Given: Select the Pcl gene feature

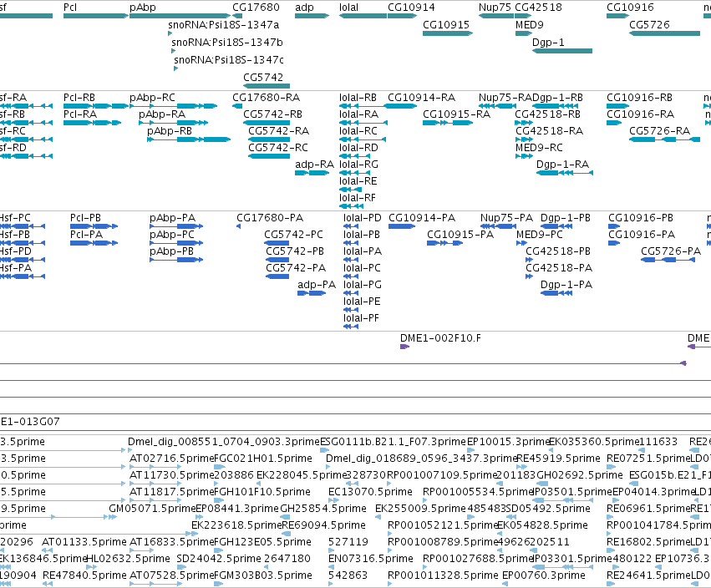Looking at the screenshot, I should coord(96,16).
